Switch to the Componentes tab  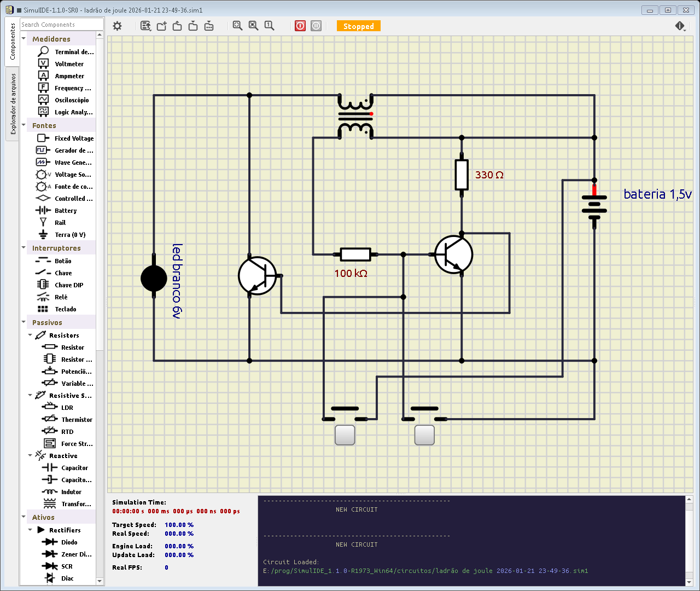12,42
